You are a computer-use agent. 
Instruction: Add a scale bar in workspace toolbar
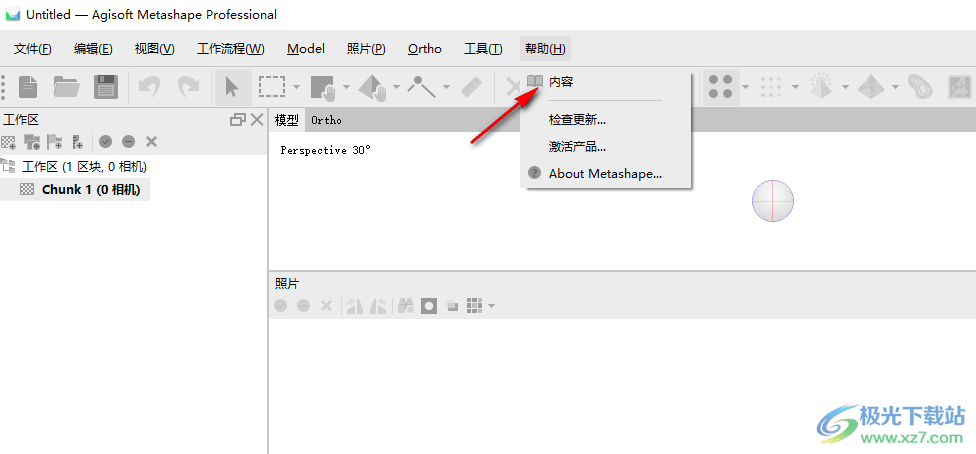(77, 142)
